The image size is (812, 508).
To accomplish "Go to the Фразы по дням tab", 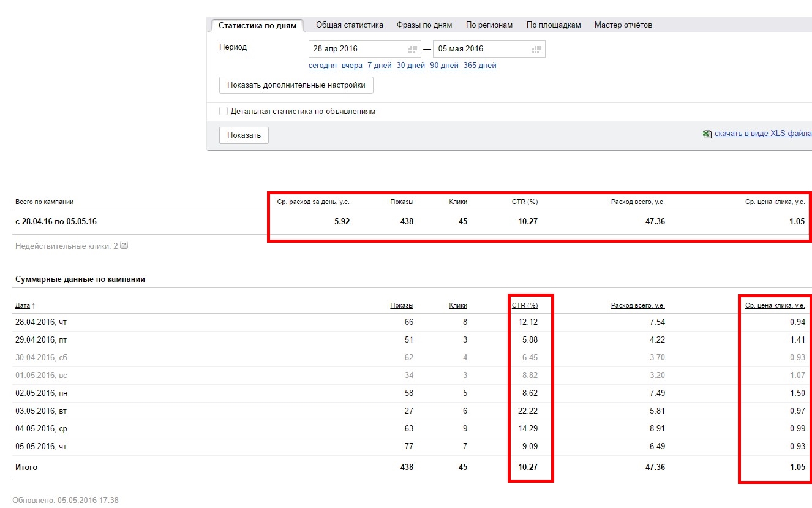I will tap(424, 25).
